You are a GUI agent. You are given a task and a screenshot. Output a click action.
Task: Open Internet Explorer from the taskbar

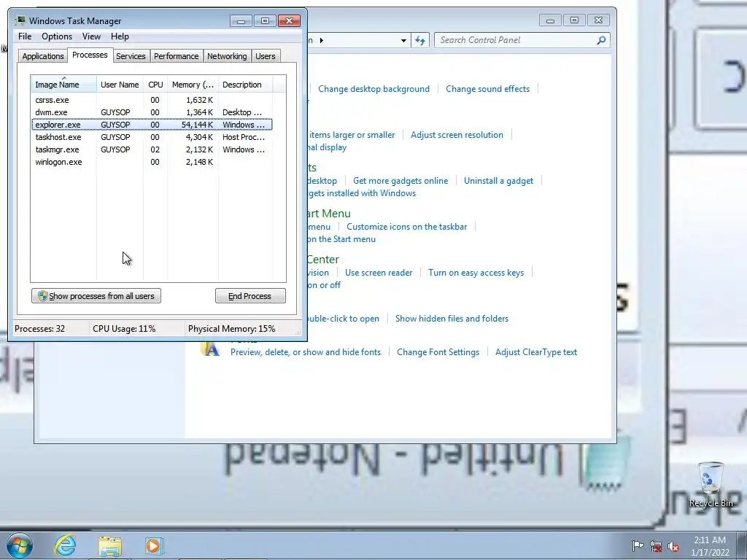pos(65,545)
